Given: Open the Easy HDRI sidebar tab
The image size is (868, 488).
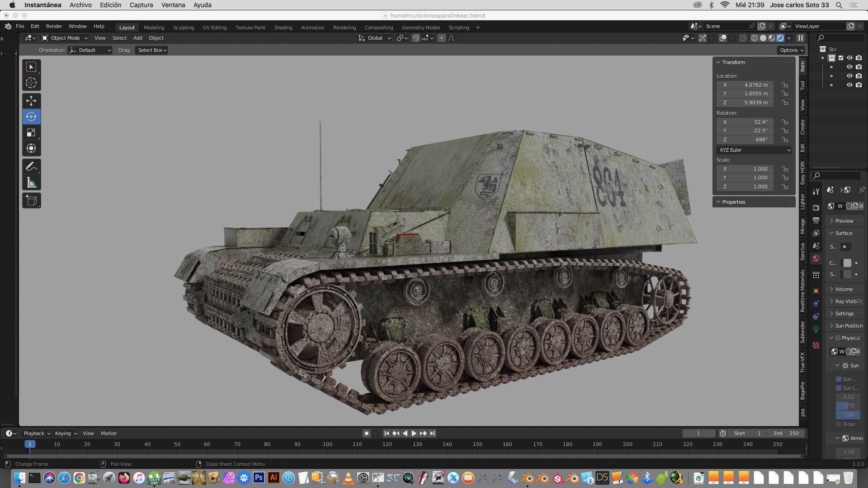Looking at the screenshot, I should (802, 173).
